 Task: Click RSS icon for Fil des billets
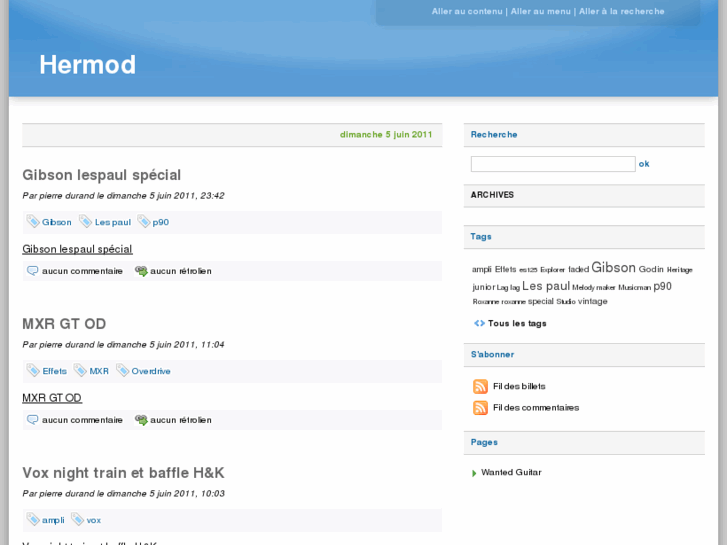tap(480, 386)
